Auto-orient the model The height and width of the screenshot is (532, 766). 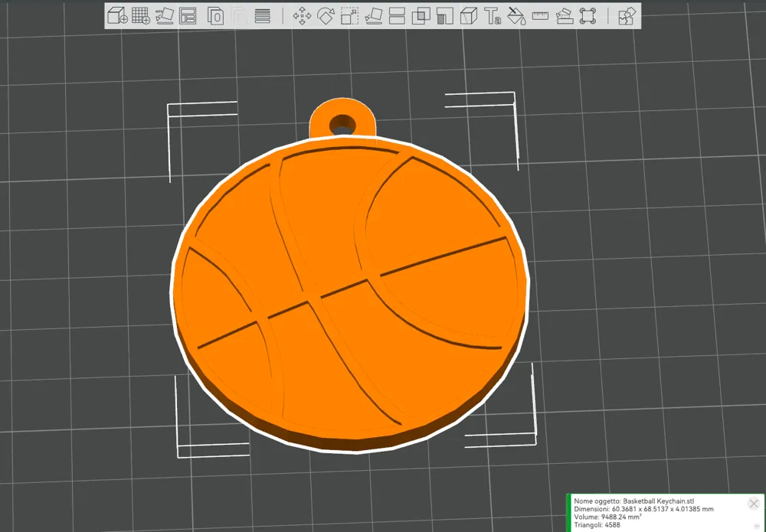[x=165, y=15]
